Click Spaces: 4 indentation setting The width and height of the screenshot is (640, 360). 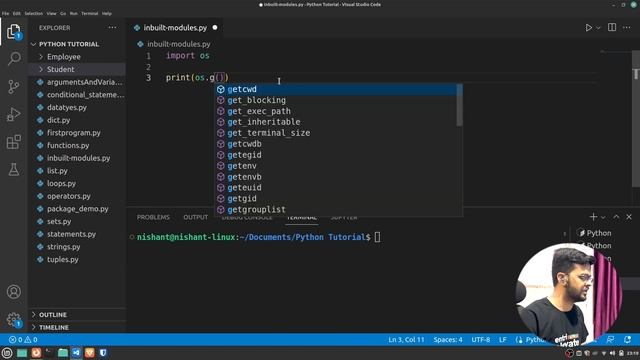click(448, 340)
